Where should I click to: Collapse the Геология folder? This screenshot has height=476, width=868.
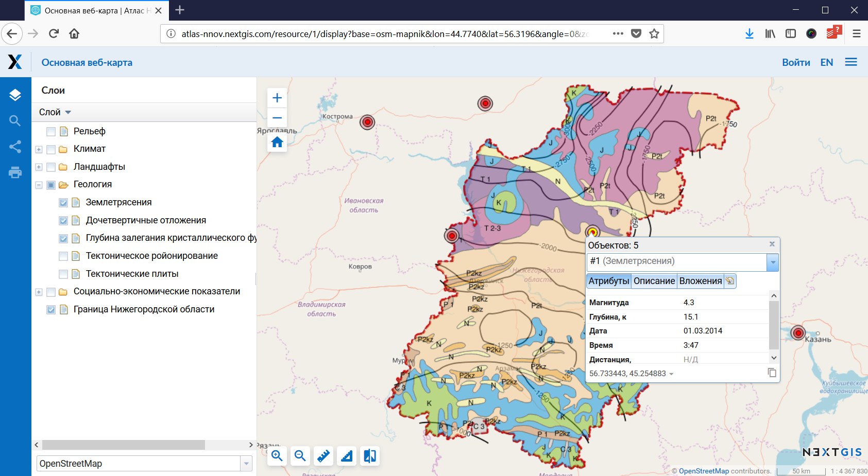39,185
